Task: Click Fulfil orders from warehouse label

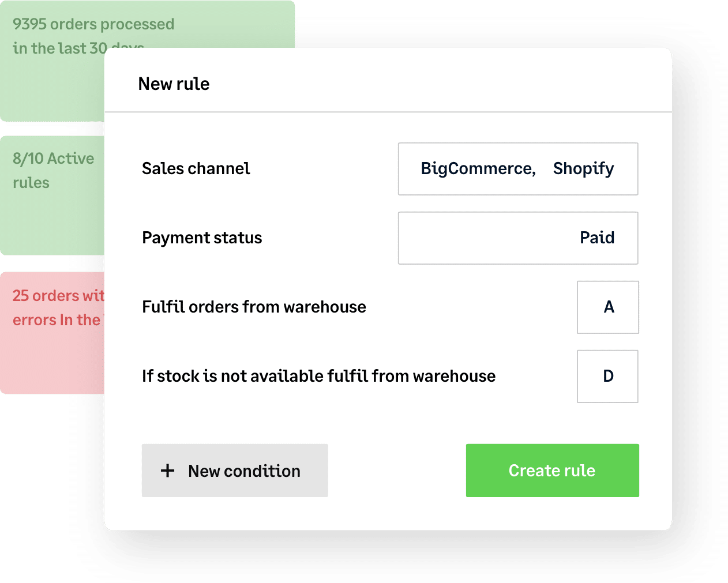Action: [254, 307]
